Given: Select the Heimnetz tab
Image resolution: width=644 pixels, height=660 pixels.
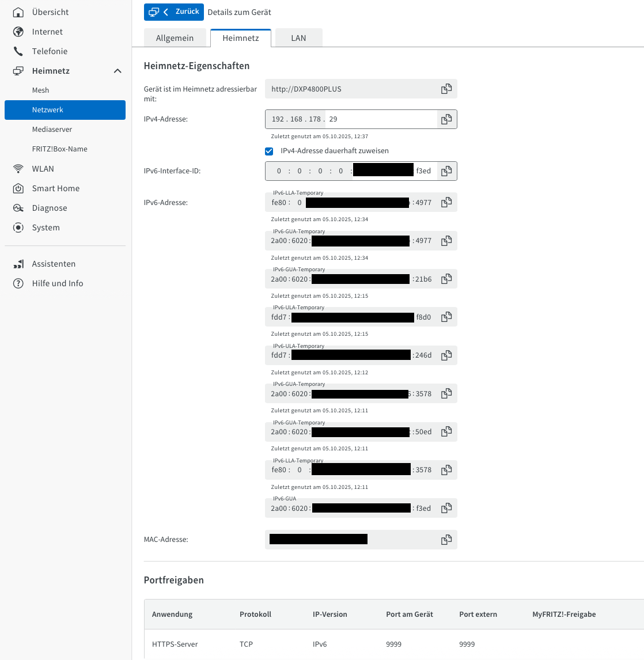Looking at the screenshot, I should (241, 38).
